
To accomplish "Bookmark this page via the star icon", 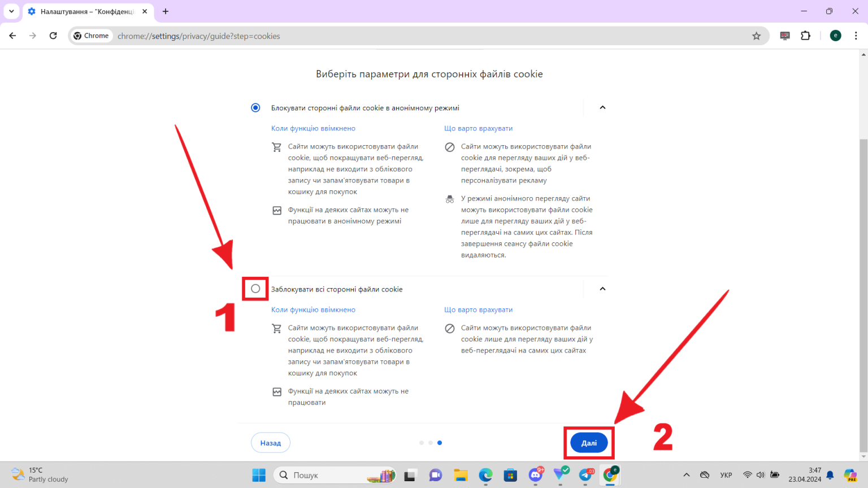I will [757, 36].
